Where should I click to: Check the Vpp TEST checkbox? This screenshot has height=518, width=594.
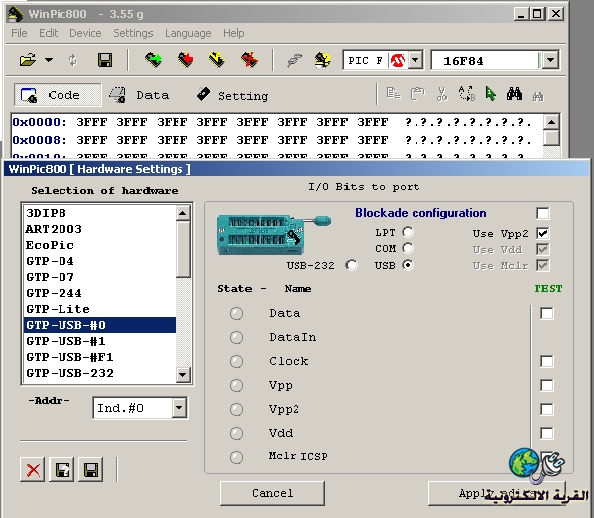(547, 385)
